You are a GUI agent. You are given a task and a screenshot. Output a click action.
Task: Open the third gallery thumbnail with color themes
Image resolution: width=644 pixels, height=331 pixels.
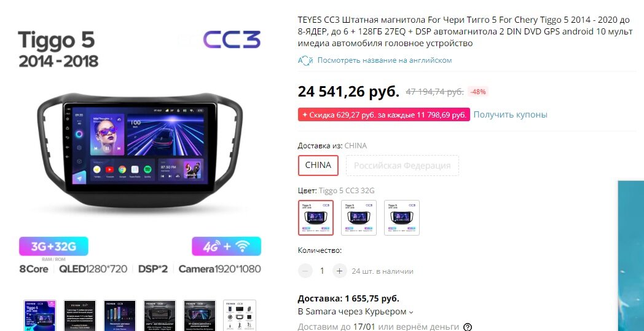(119, 316)
